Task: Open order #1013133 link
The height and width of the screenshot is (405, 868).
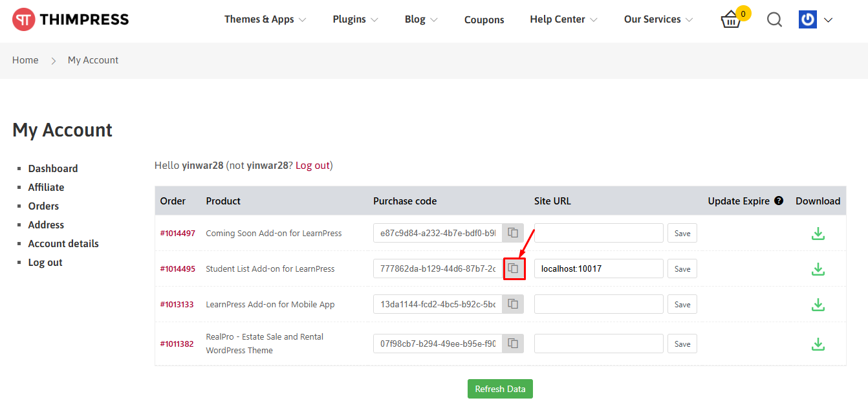Action: 177,304
